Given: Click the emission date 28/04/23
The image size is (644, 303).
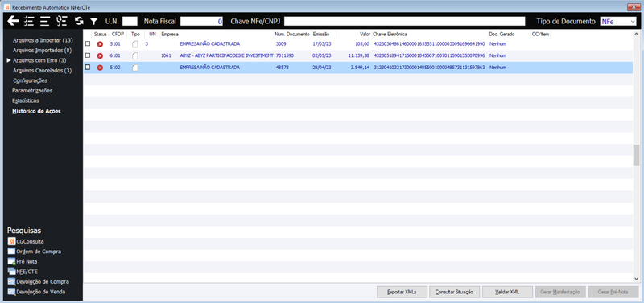Looking at the screenshot, I should [x=321, y=68].
